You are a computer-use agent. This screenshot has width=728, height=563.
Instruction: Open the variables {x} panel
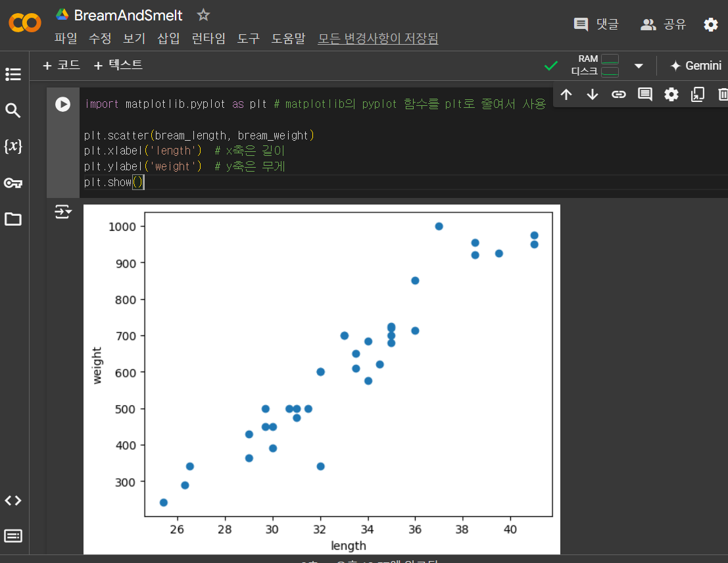pos(13,146)
